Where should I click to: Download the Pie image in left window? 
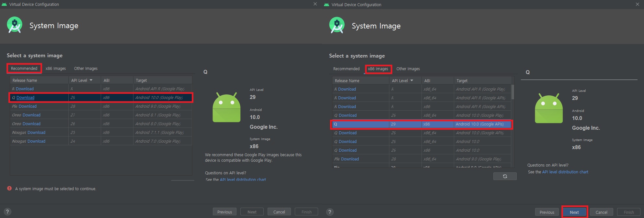pos(28,106)
